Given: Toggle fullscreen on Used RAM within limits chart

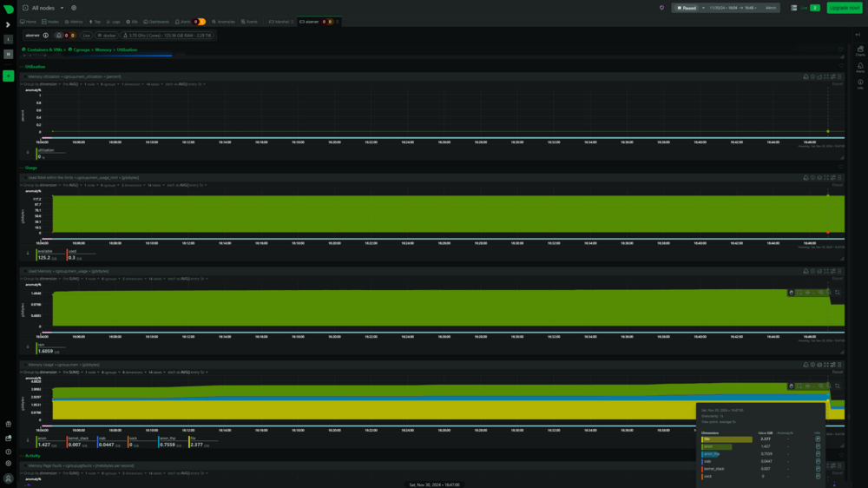Looking at the screenshot, I should 826,178.
